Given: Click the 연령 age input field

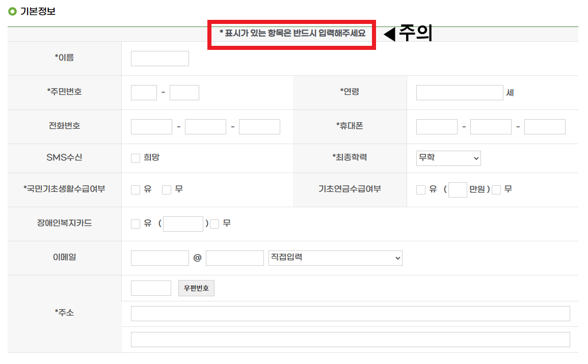Looking at the screenshot, I should [459, 92].
